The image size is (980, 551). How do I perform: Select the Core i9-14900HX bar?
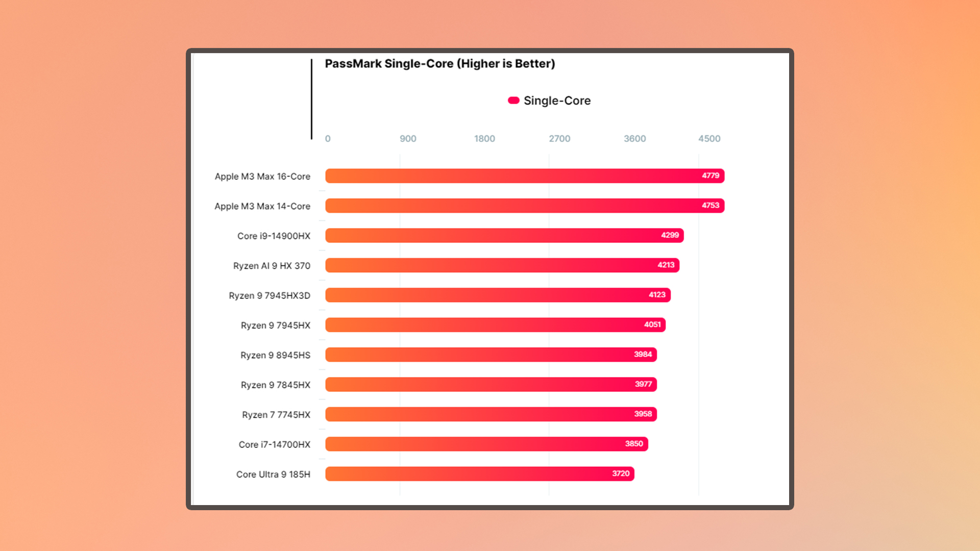point(504,235)
